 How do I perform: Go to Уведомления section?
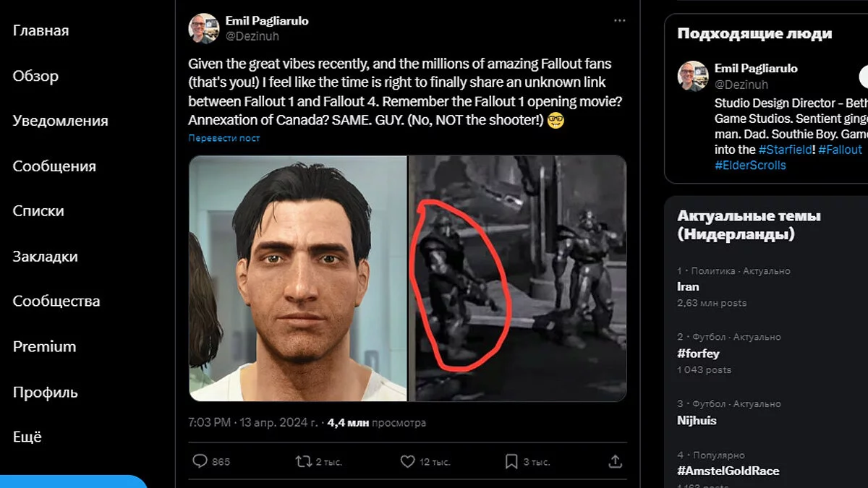(60, 121)
